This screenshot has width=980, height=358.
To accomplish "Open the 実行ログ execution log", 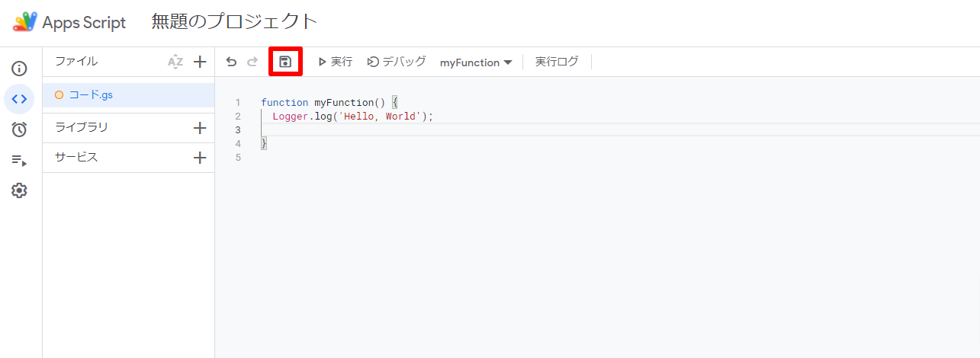I will pyautogui.click(x=557, y=62).
